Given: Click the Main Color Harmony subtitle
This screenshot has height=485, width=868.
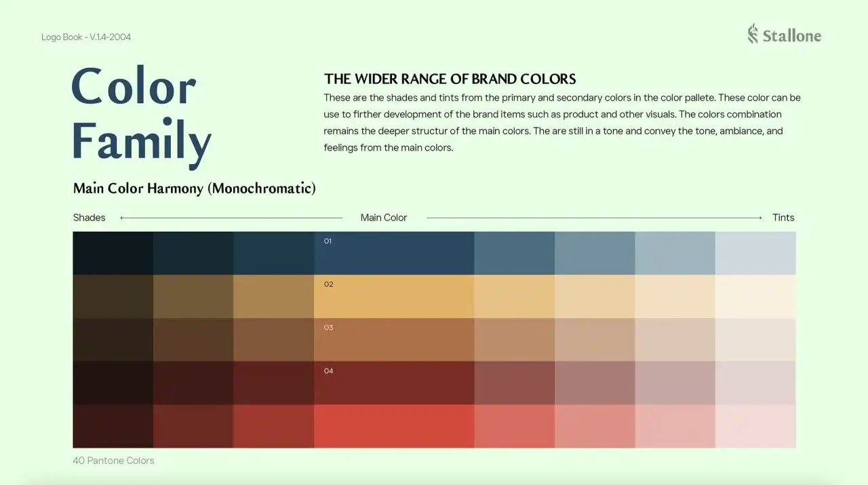Looking at the screenshot, I should pyautogui.click(x=195, y=189).
